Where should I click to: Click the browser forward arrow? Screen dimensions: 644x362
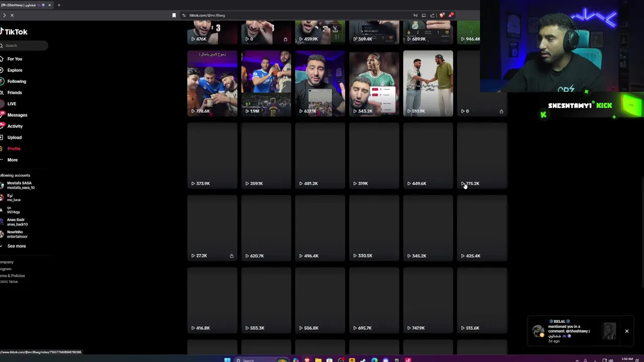tap(4, 15)
